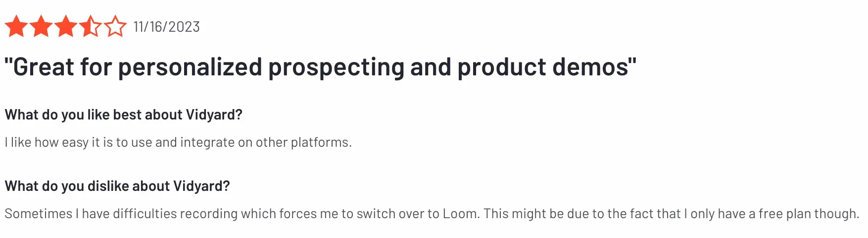The image size is (868, 238).
Task: Click "What do you dislike about Vidyard?" heading
Action: [117, 186]
